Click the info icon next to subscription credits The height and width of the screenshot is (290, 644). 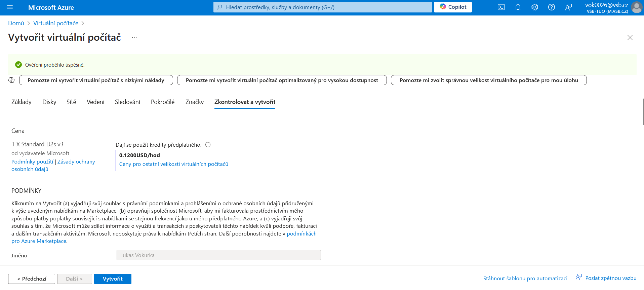point(208,145)
